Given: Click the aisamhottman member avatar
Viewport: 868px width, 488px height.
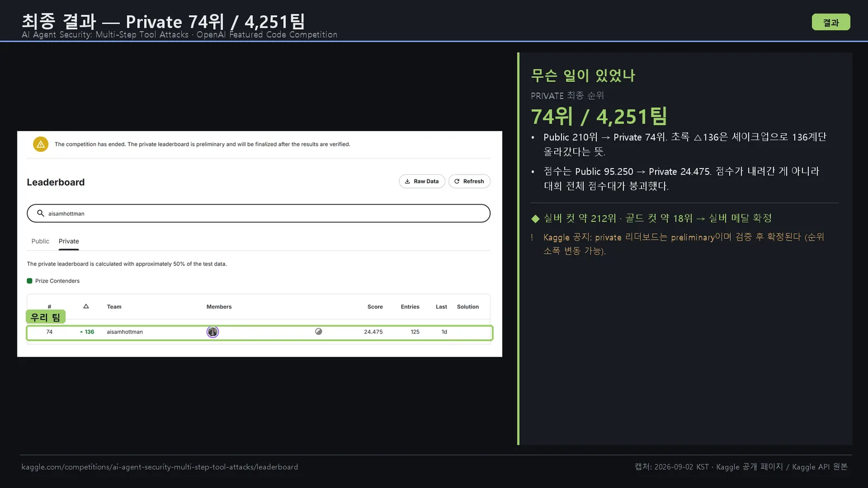Looking at the screenshot, I should [x=213, y=332].
